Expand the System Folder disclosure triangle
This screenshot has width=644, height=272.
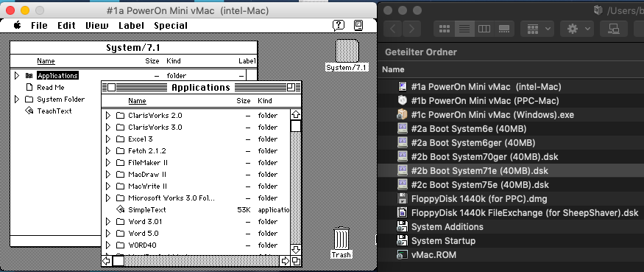(17, 100)
